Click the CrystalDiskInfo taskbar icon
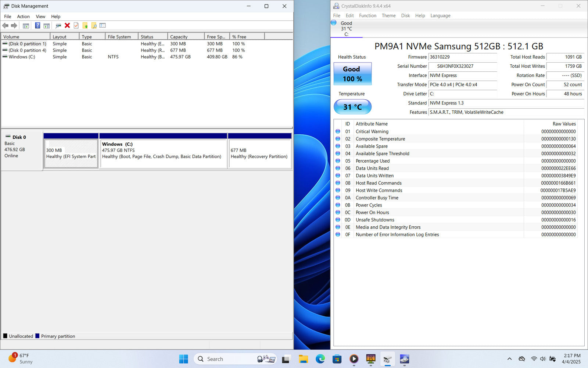This screenshot has width=588, height=368. pyautogui.click(x=405, y=359)
